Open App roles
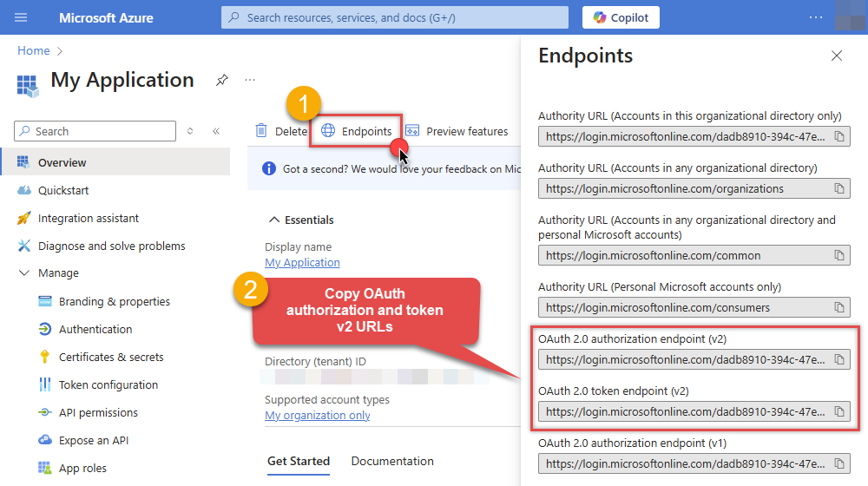 coord(82,468)
